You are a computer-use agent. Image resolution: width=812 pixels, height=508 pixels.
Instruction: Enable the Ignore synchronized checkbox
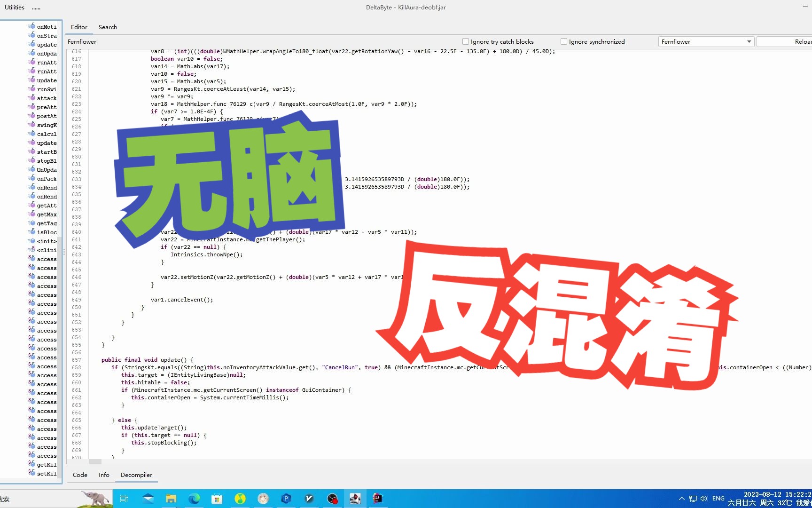[x=563, y=41]
